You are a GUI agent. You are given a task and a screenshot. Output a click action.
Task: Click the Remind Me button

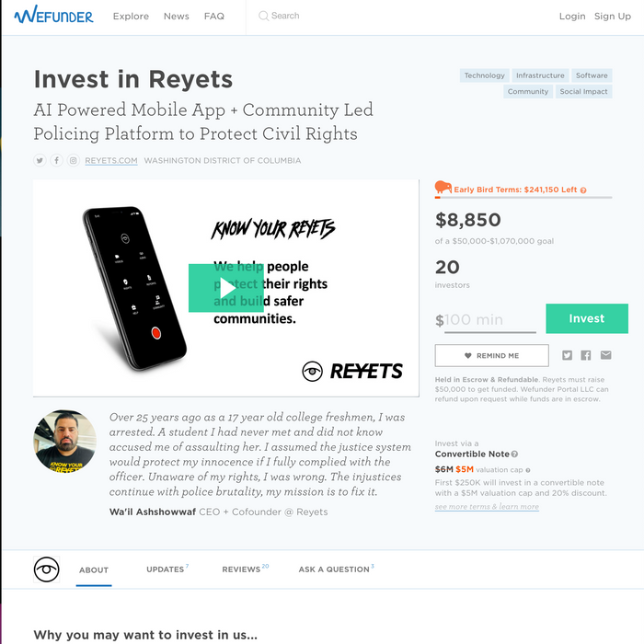click(491, 356)
